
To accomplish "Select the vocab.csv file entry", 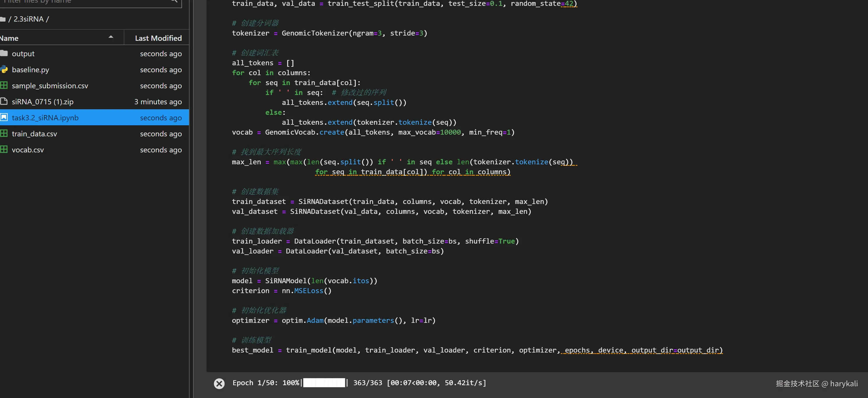I will [28, 150].
